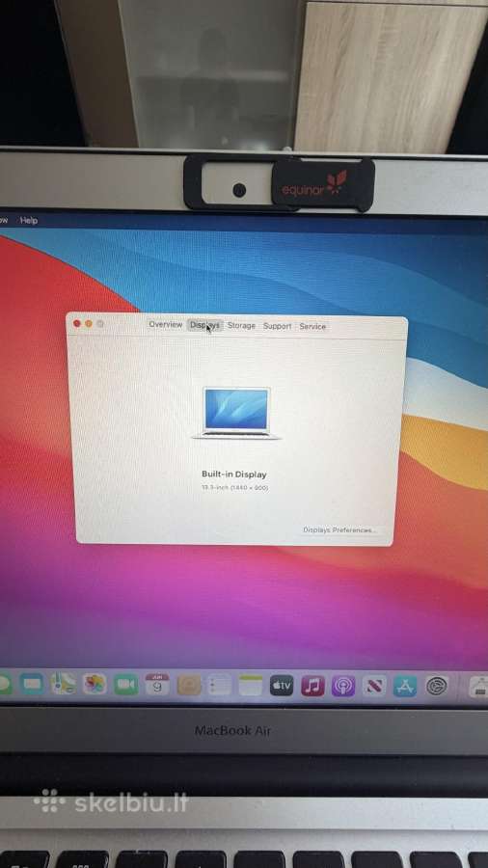This screenshot has height=868, width=488.
Task: Open the Music app in the Dock
Action: point(312,686)
